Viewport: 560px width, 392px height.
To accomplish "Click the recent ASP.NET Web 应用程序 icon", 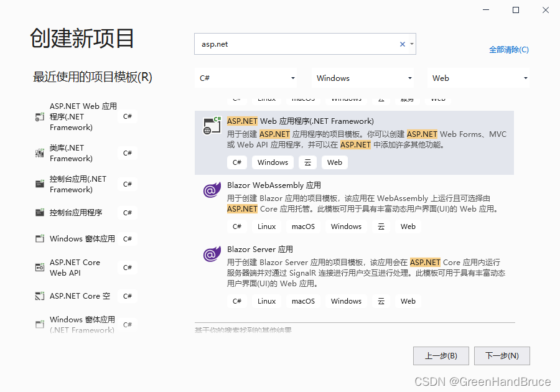I will pyautogui.click(x=40, y=117).
